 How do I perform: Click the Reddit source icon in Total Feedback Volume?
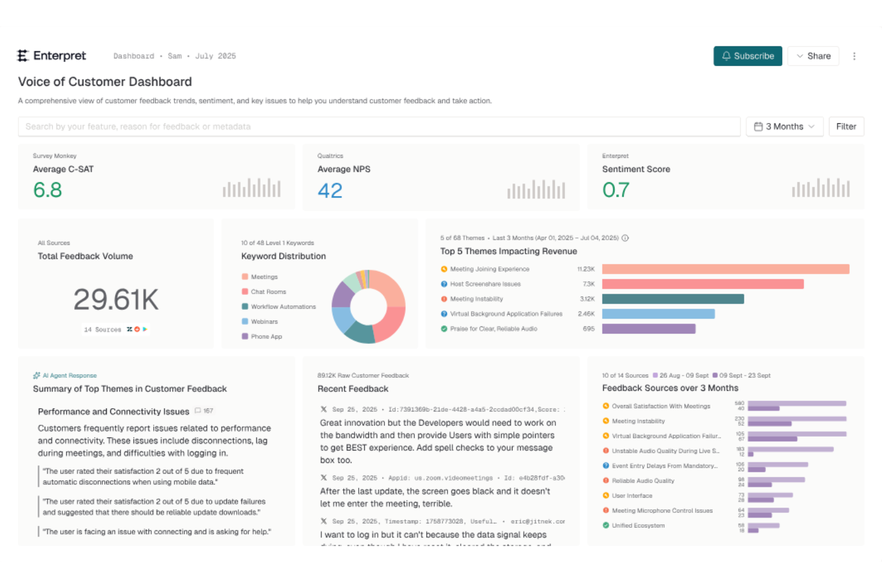137,329
